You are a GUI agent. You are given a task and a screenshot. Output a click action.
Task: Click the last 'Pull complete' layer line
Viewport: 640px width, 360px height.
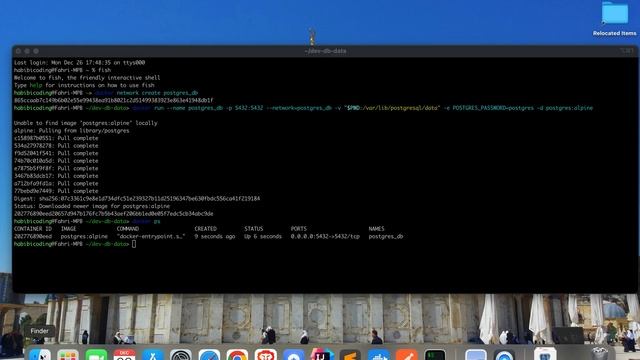[x=56, y=191]
